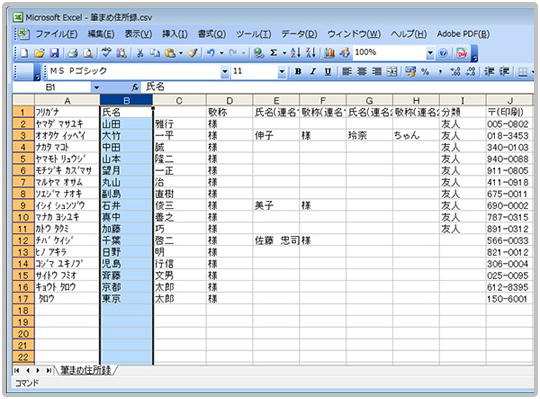This screenshot has width=540, height=399.
Task: Sort ascending with the A-Z icon
Action: (295, 53)
